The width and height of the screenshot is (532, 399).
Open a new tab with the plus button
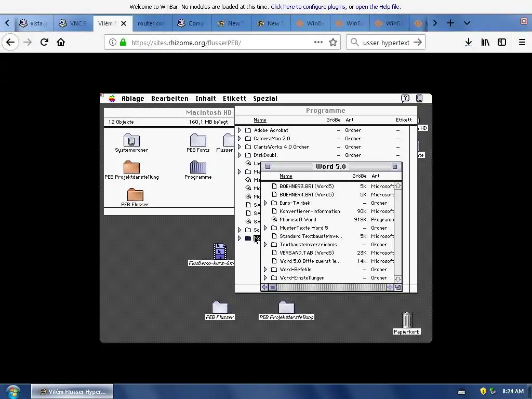click(450, 23)
